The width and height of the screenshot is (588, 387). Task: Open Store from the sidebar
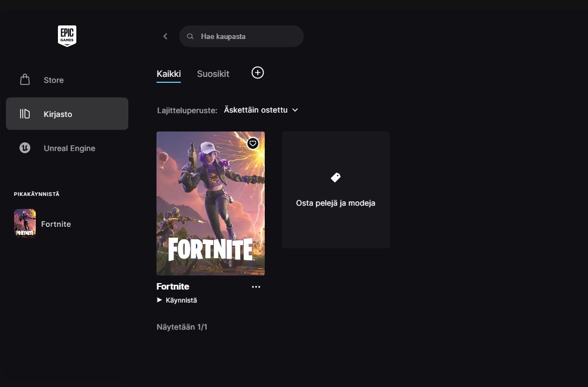pyautogui.click(x=67, y=80)
